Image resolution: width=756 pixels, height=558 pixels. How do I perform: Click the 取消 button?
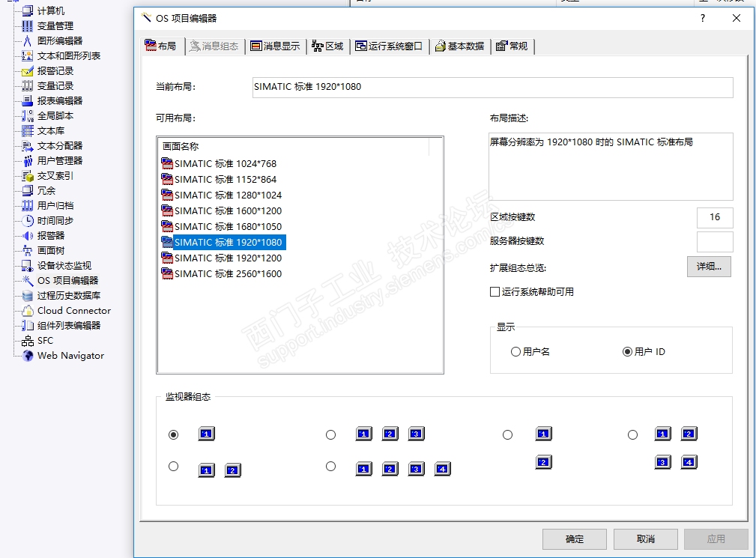point(646,539)
